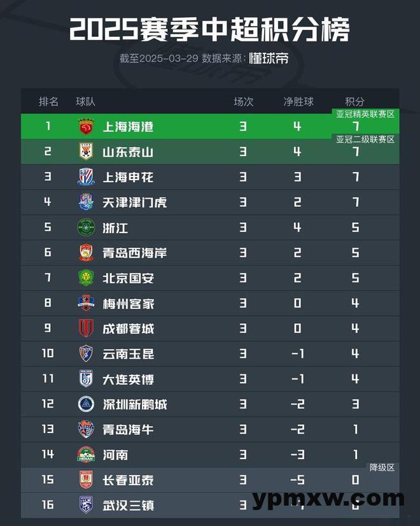
Task: Click the 降级区 label
Action: (382, 467)
